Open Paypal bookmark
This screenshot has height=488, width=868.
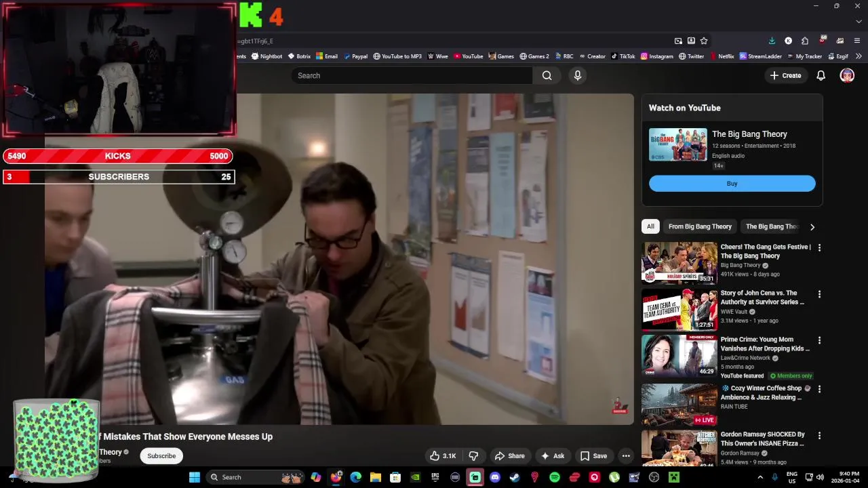(x=355, y=56)
